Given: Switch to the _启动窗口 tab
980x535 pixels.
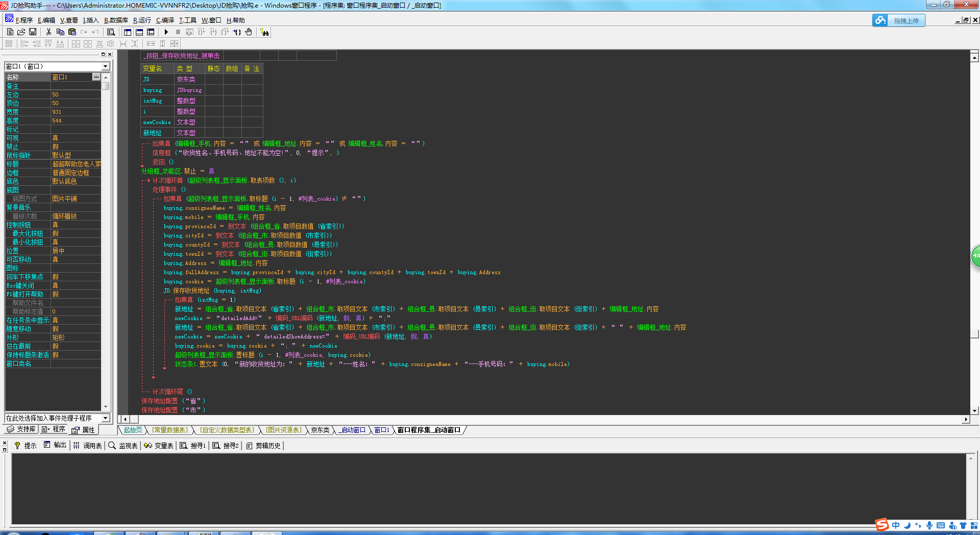Looking at the screenshot, I should coord(353,430).
